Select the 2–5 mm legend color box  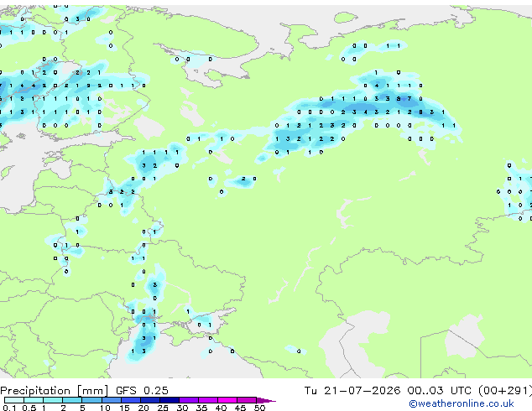pos(72,400)
